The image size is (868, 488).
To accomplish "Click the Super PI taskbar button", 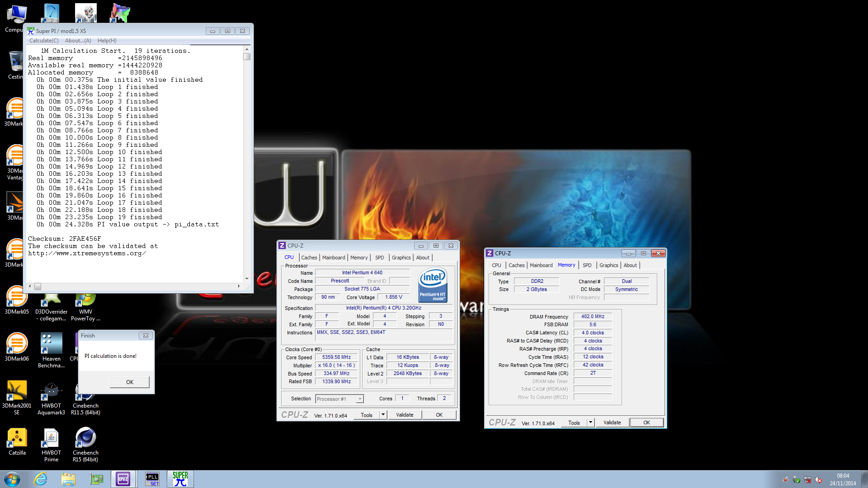I will coord(180,479).
